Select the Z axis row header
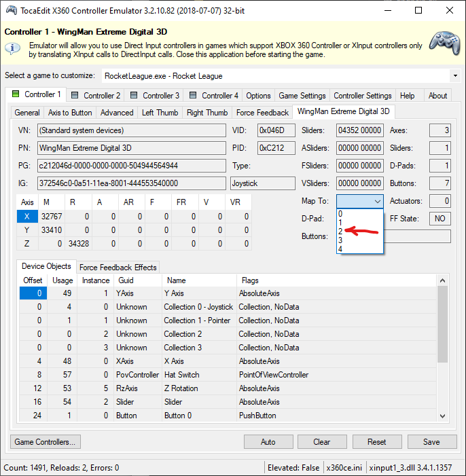466x476 pixels. [x=27, y=244]
